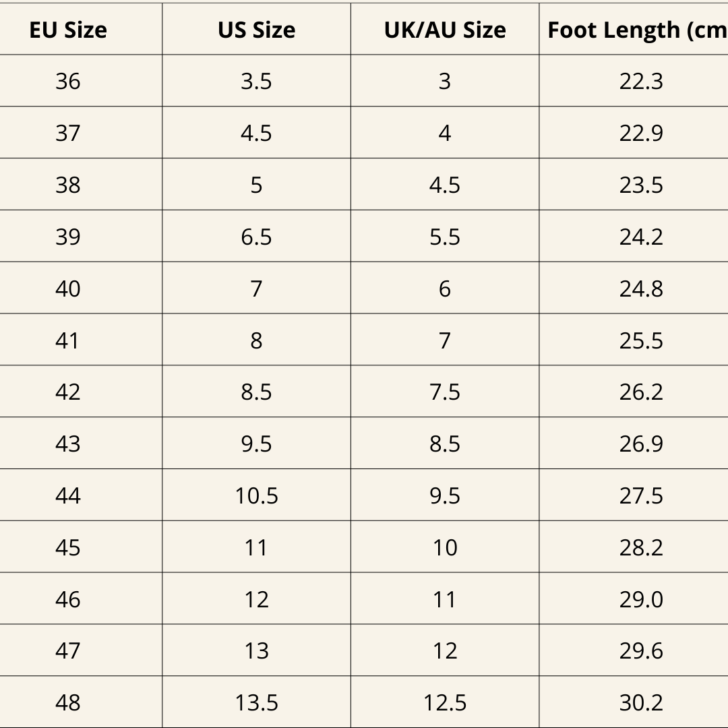Click the EU Size column header

tap(68, 30)
